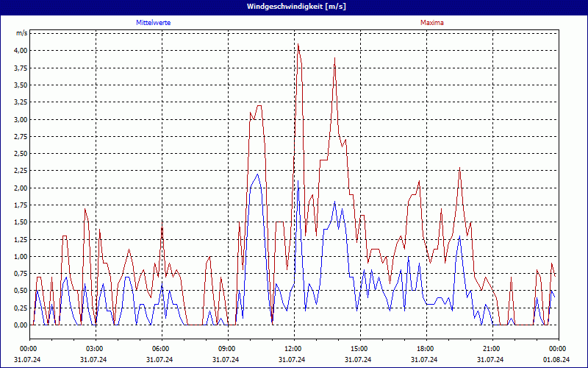Click the 09:00 time axis label

point(228,349)
